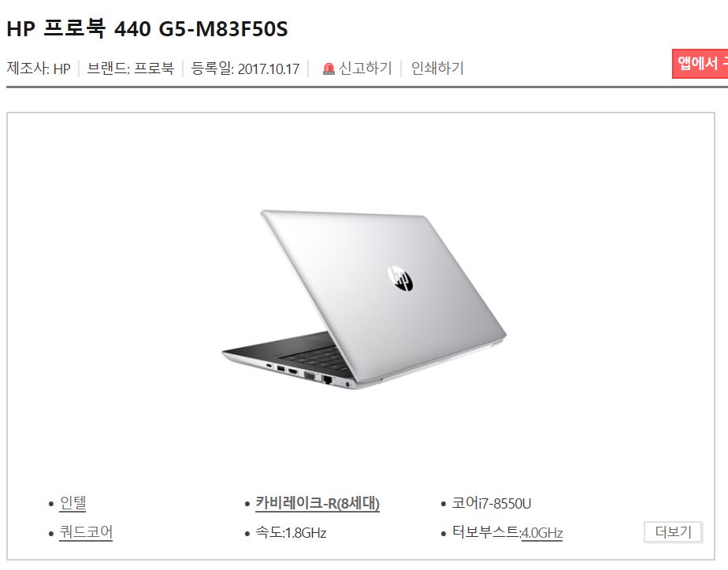Image resolution: width=728 pixels, height=570 pixels.
Task: Expand specs with the 더보기 button
Action: click(x=673, y=531)
